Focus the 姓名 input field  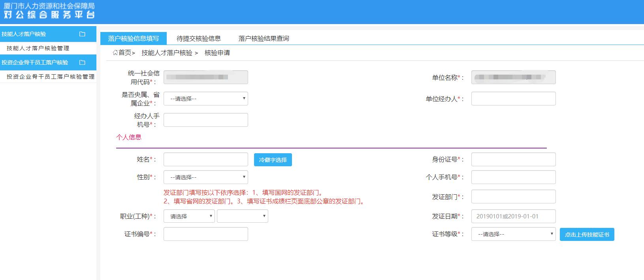coord(206,159)
